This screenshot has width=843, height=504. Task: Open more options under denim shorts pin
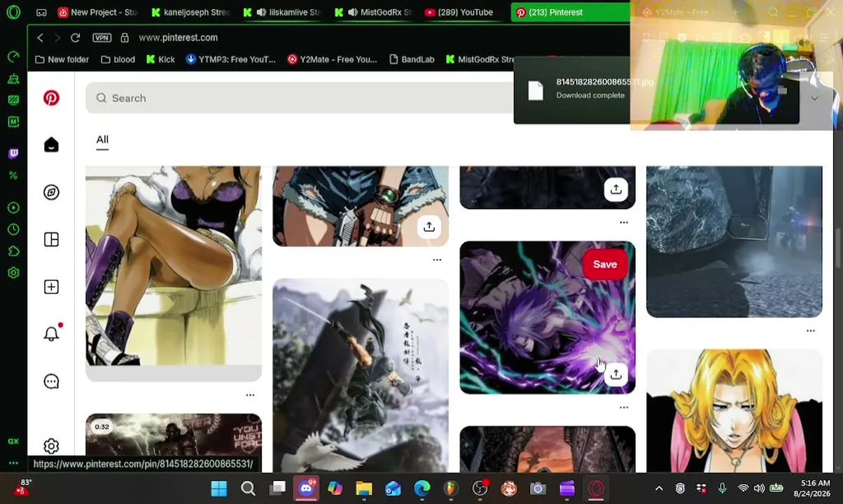click(x=437, y=260)
